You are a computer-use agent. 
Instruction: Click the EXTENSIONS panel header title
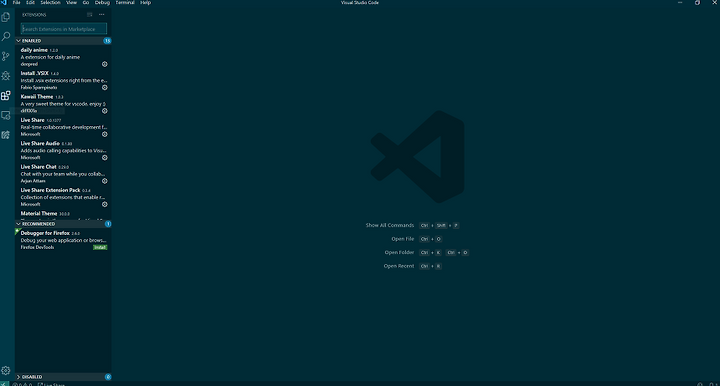pos(34,15)
